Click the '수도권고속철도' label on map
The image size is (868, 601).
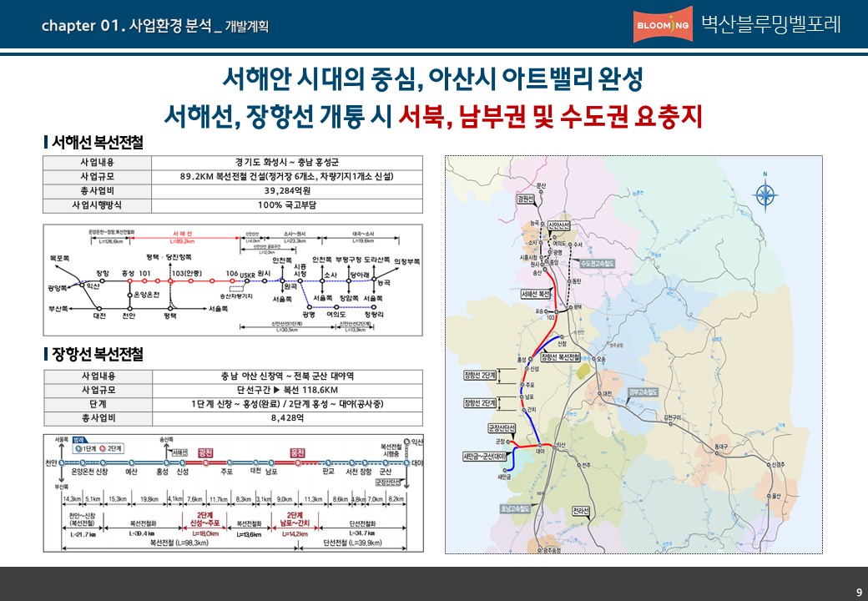coord(597,264)
